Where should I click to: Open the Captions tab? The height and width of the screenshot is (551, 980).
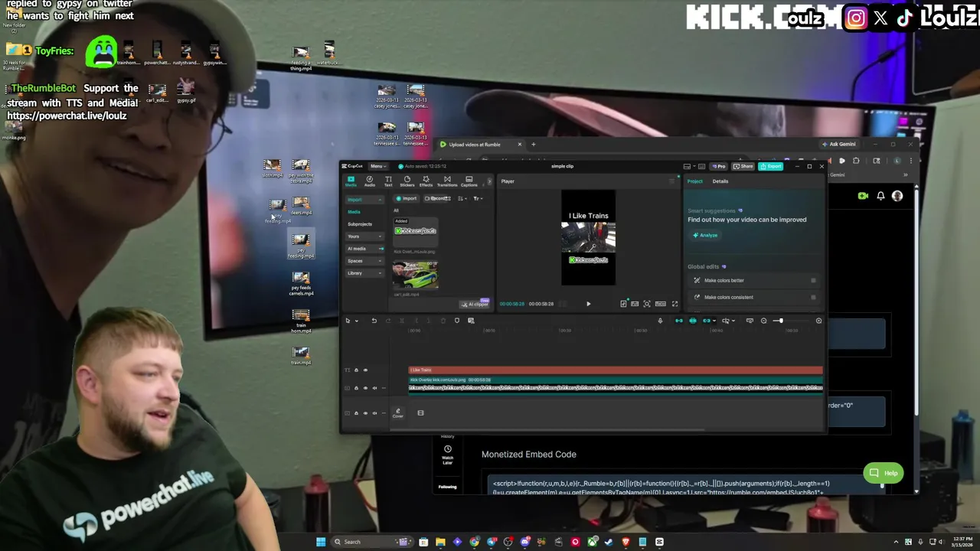469,181
